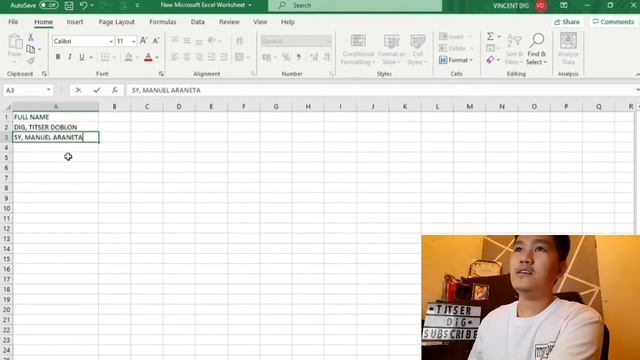Select cell DIG, TITSER DOBLON
Screen dimensions: 640x360
click(x=56, y=127)
